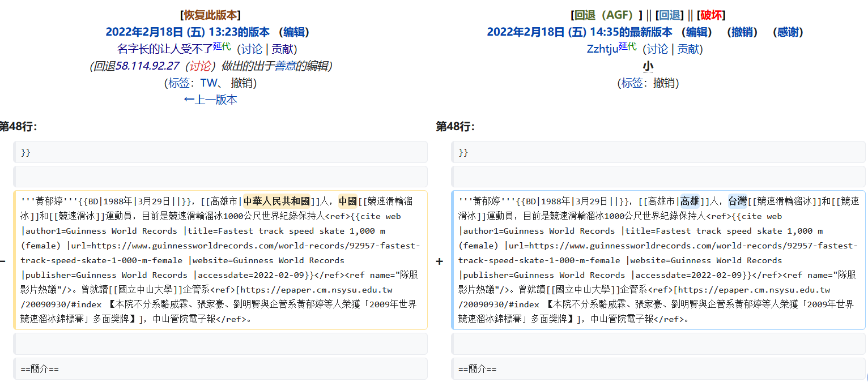Open the TW tag link
Viewport: 868px width, 382px height.
click(209, 83)
